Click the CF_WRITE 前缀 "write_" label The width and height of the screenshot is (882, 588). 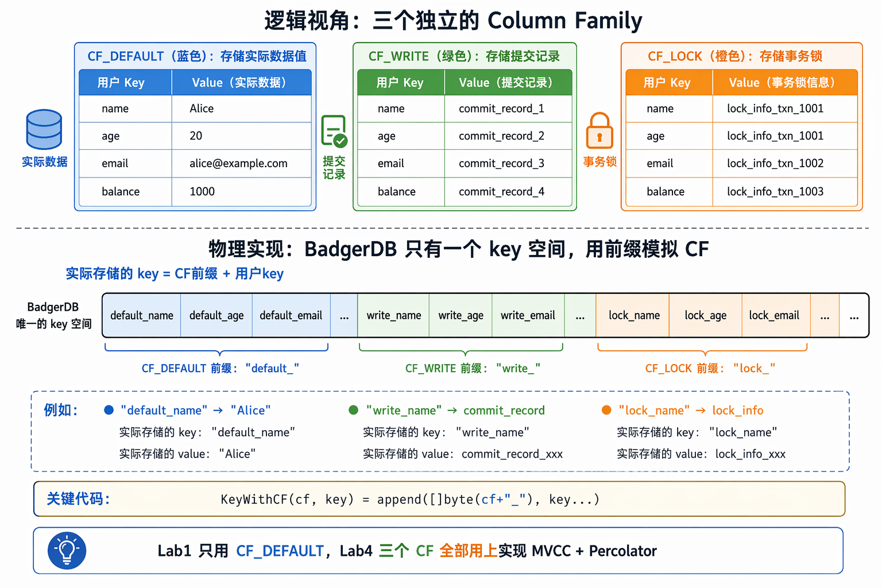pyautogui.click(x=473, y=369)
